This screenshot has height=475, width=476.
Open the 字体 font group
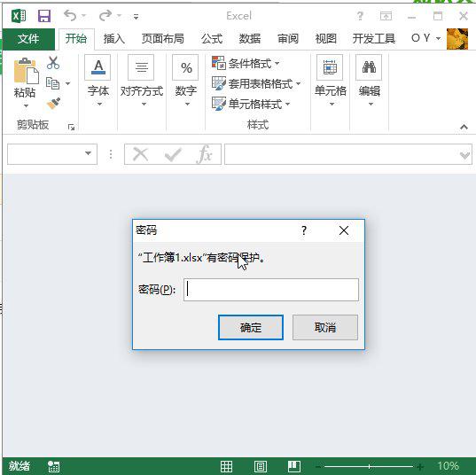point(98,81)
